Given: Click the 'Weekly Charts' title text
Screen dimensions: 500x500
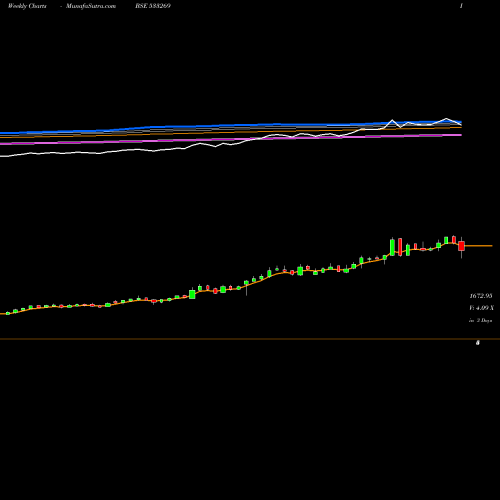Looking at the screenshot, I should click(27, 6).
